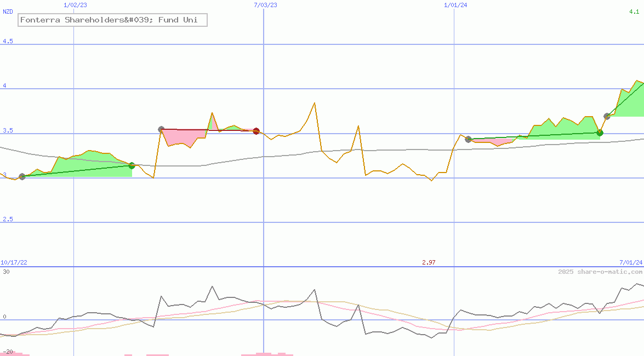Viewport: 644px width, 356px height.
Task: Open the share-o-matic.com watermark link
Action: click(x=600, y=272)
